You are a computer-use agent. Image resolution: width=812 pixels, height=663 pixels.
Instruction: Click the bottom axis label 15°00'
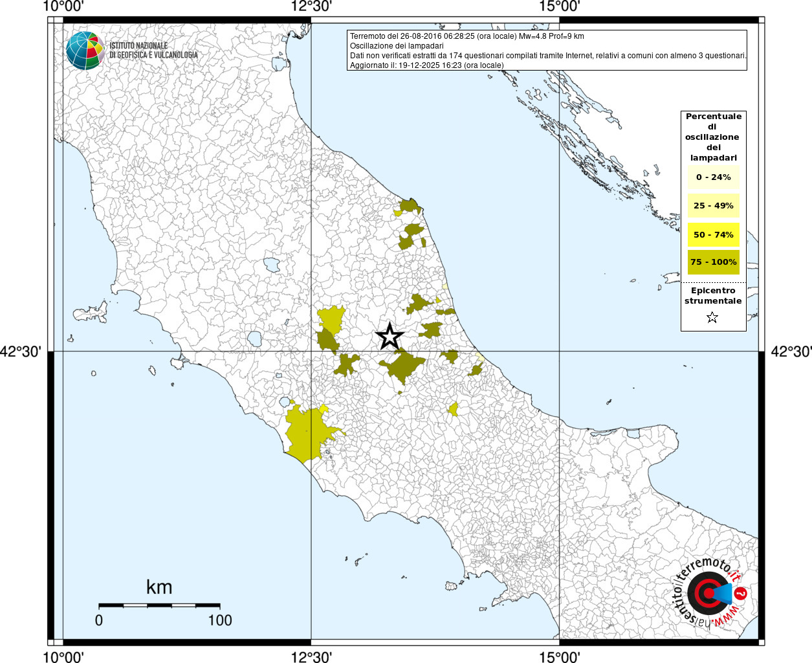pyautogui.click(x=559, y=657)
